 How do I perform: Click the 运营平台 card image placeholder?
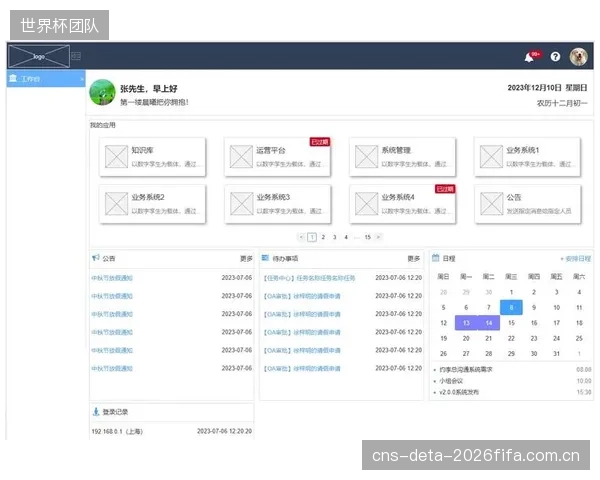coord(241,157)
